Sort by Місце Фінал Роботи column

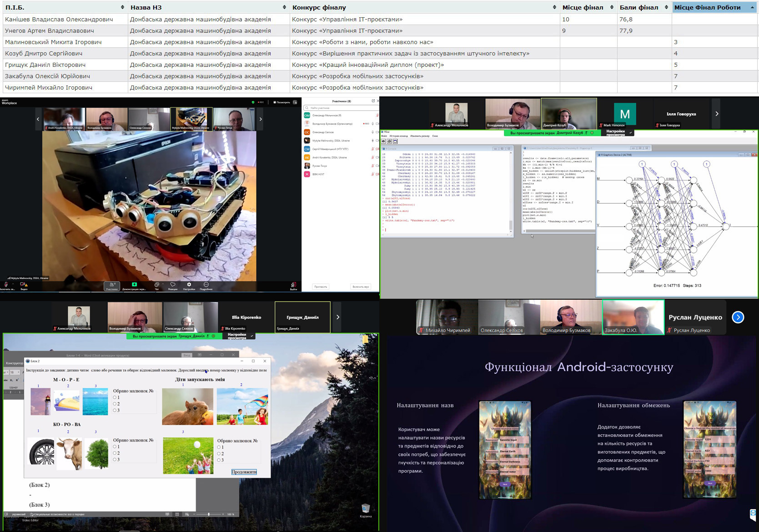tap(714, 7)
